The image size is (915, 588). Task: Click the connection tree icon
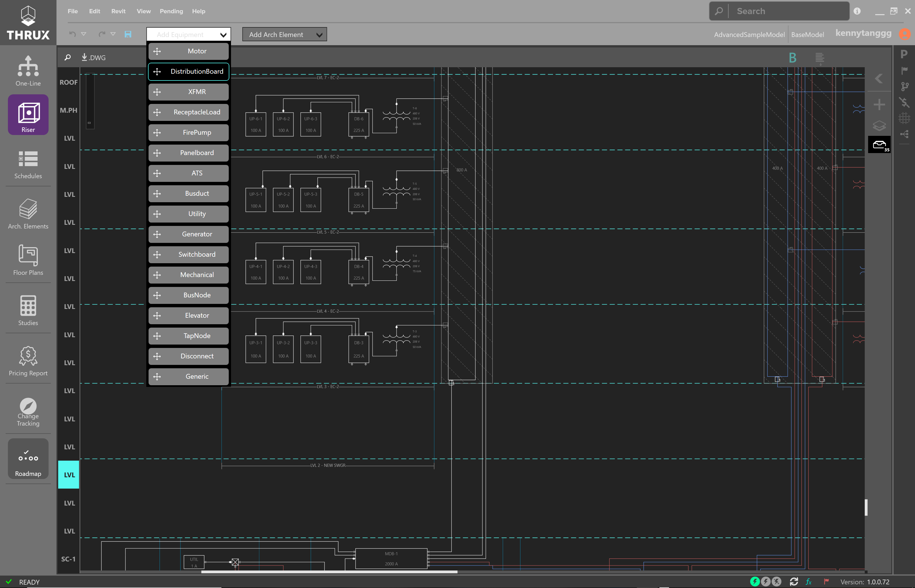(904, 134)
